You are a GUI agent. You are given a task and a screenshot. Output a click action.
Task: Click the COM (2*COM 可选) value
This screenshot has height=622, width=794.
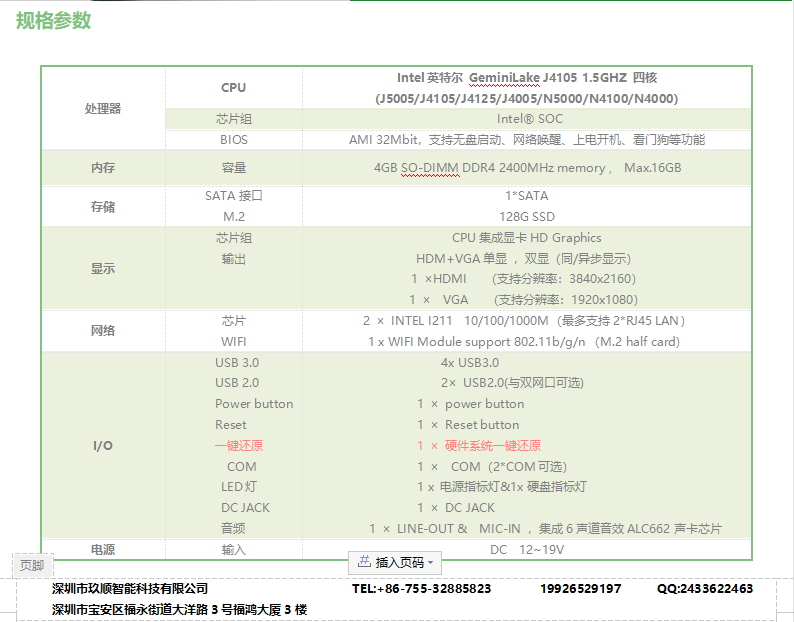click(492, 466)
